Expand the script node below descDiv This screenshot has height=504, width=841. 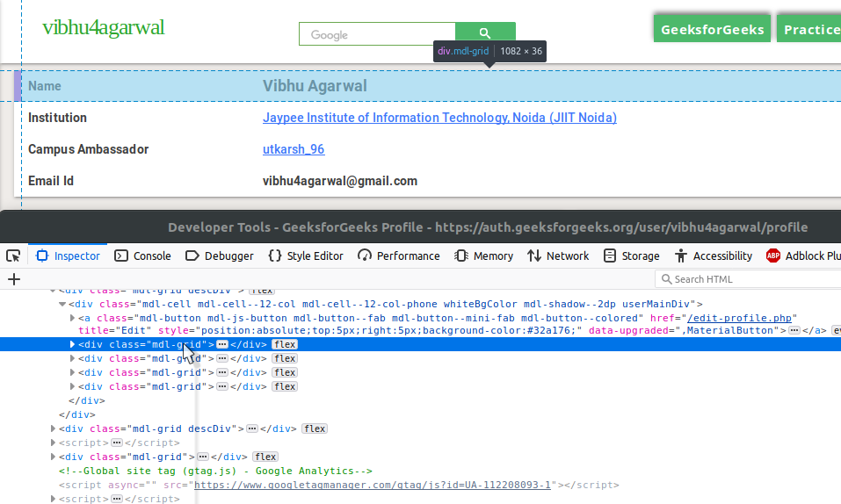(53, 443)
